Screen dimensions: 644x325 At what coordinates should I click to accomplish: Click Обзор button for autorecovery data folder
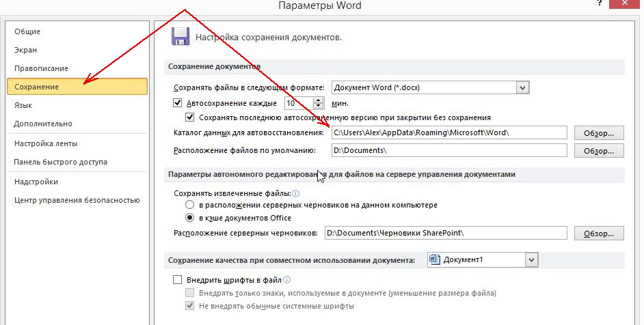click(599, 132)
